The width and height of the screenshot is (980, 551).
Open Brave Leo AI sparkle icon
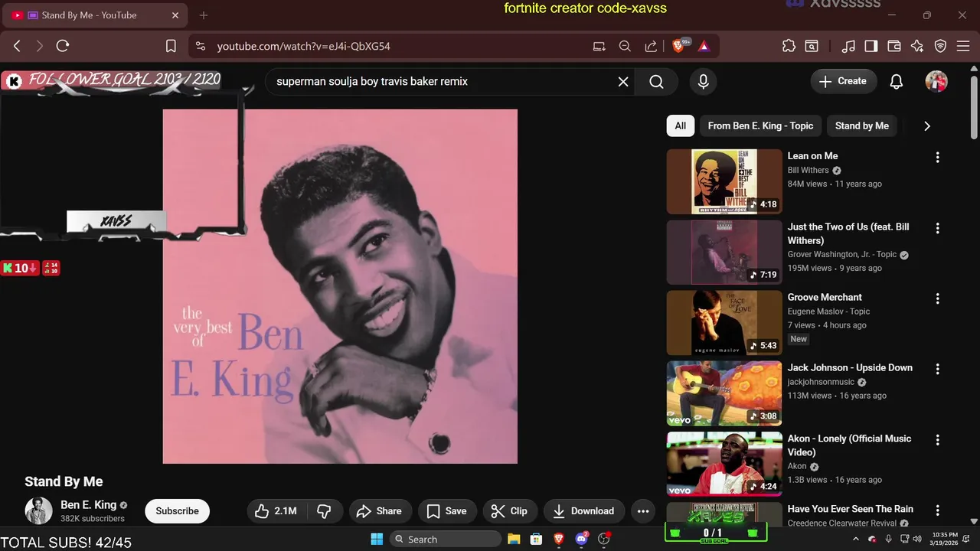(x=917, y=46)
